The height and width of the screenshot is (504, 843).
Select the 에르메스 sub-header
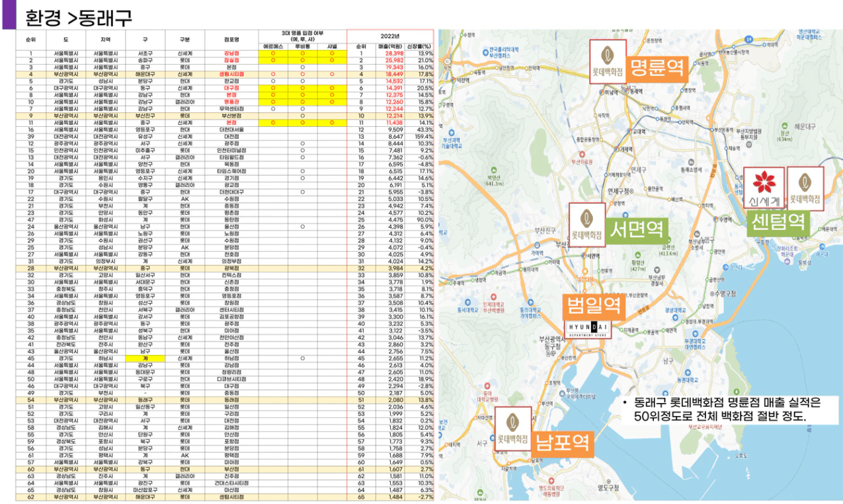coord(272,46)
